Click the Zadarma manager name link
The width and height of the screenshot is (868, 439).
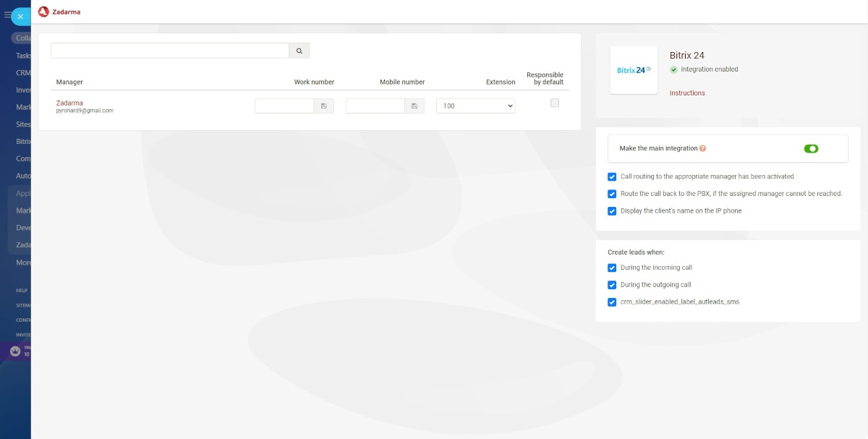tap(69, 103)
